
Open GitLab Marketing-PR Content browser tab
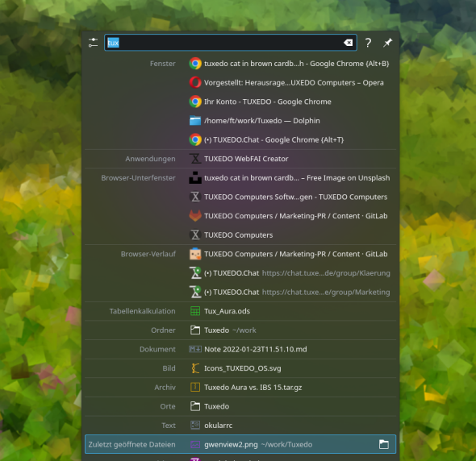pos(240,216)
